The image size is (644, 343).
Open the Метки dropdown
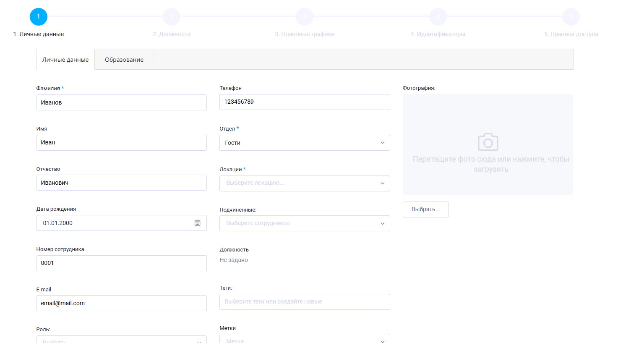coord(304,339)
